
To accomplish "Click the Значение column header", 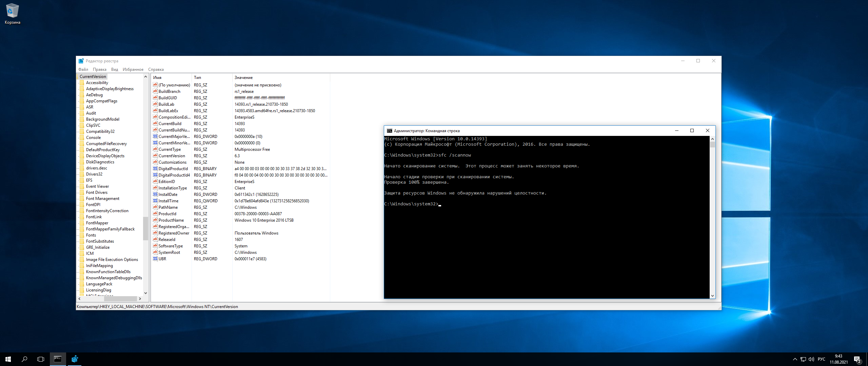I will click(281, 78).
